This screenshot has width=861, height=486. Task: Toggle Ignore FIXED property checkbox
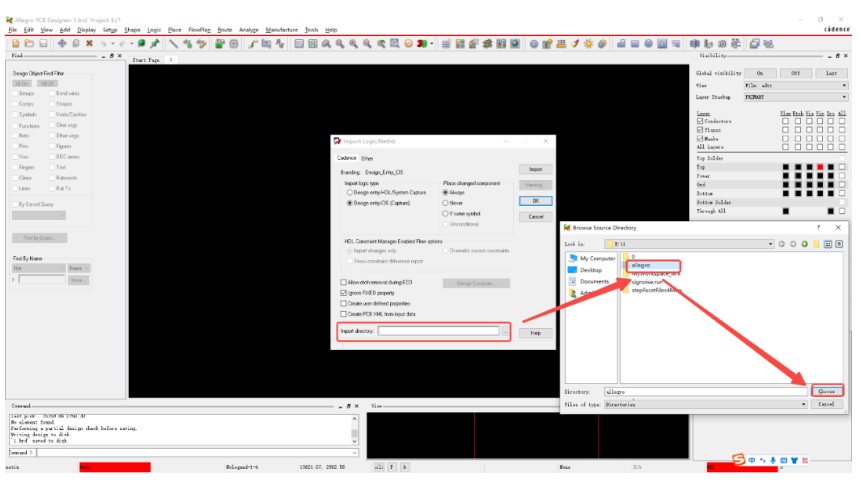tap(344, 293)
